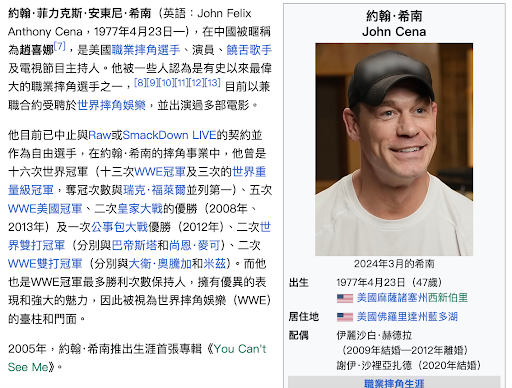Open the 職業摔角選手 link
The image size is (512, 388).
(x=146, y=50)
